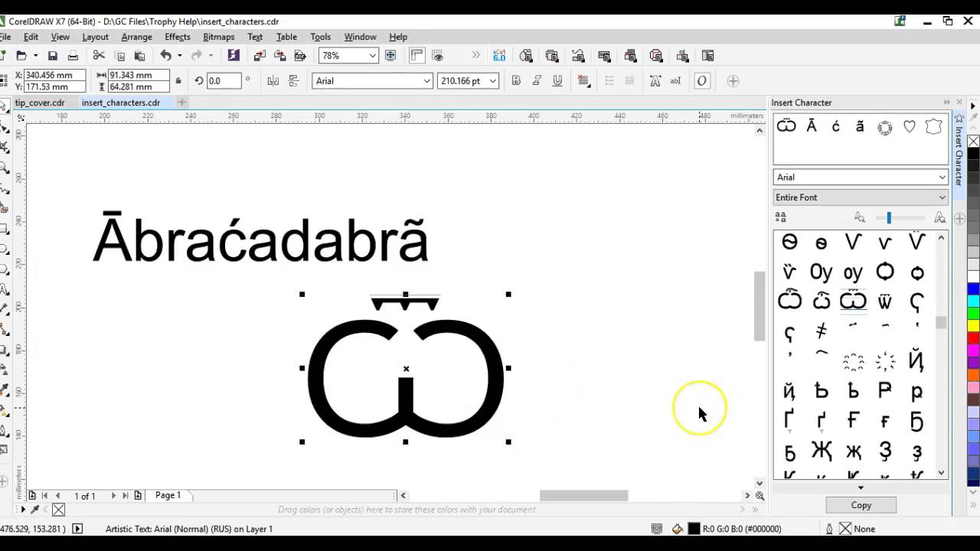
Task: Select the Ж glyph in character grid
Action: coord(822,452)
